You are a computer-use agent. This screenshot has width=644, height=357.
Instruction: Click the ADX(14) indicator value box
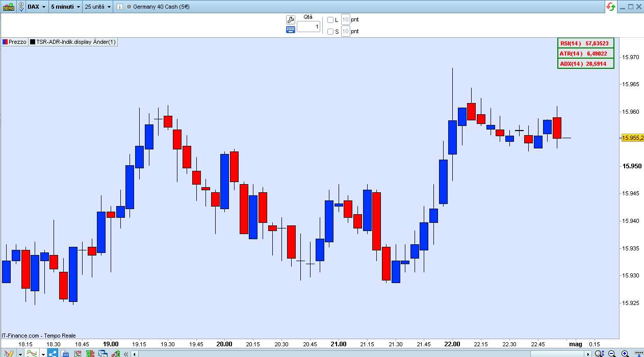(x=586, y=64)
